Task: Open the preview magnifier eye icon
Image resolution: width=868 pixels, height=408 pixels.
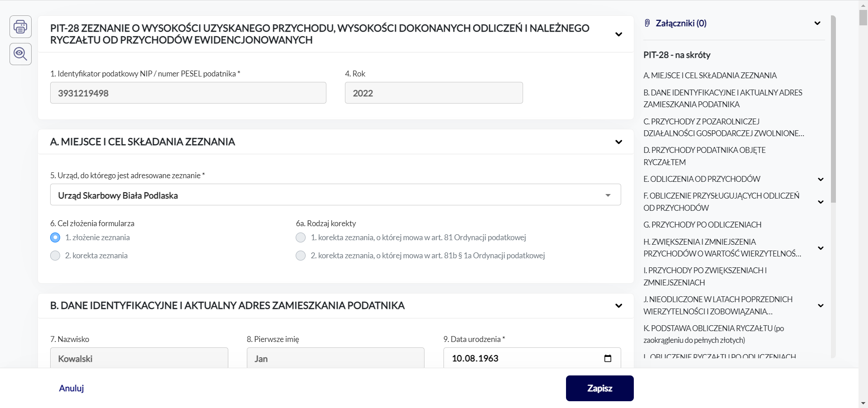Action: pyautogui.click(x=20, y=54)
